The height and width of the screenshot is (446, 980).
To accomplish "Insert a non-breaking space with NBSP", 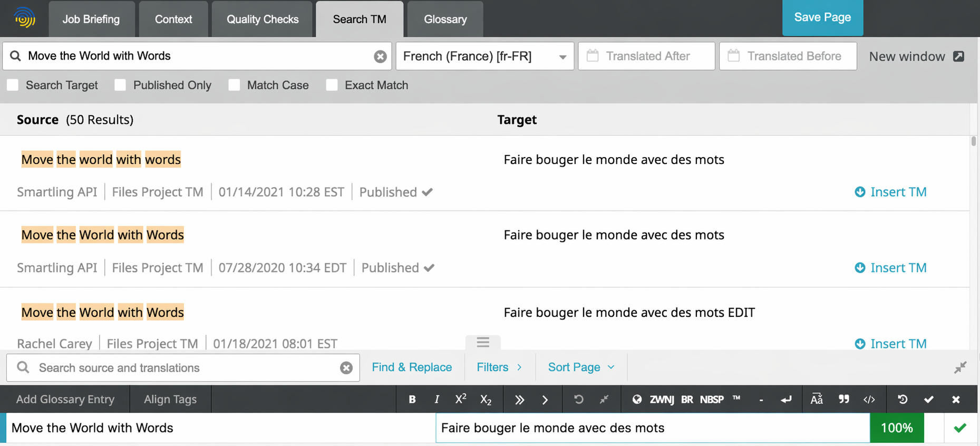I will point(711,400).
